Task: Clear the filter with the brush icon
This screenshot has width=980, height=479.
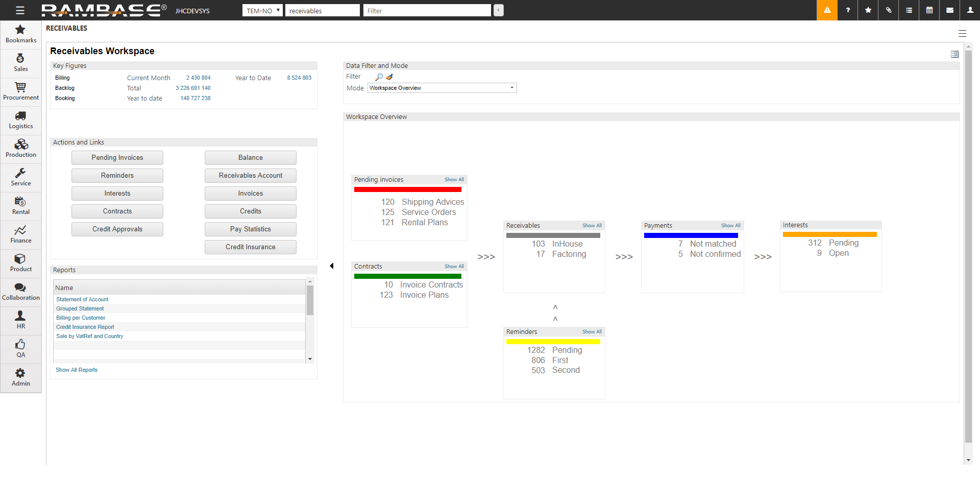Action: 389,77
